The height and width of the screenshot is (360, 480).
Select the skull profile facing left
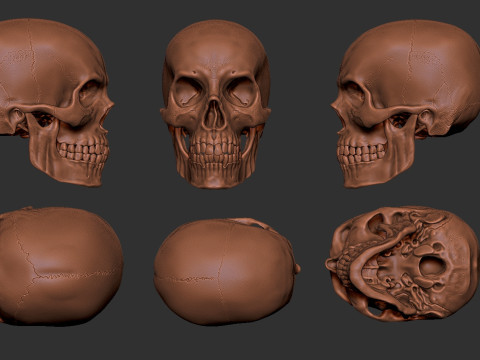pyautogui.click(x=405, y=103)
